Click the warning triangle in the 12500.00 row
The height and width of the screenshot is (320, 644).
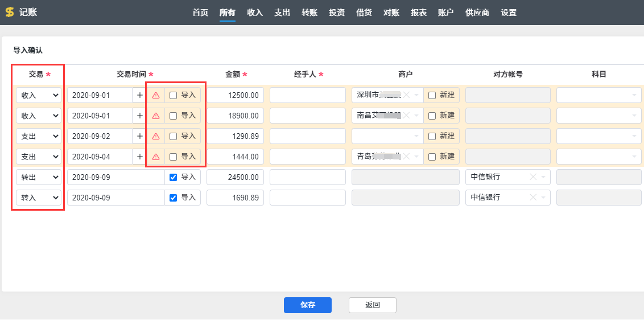(156, 95)
